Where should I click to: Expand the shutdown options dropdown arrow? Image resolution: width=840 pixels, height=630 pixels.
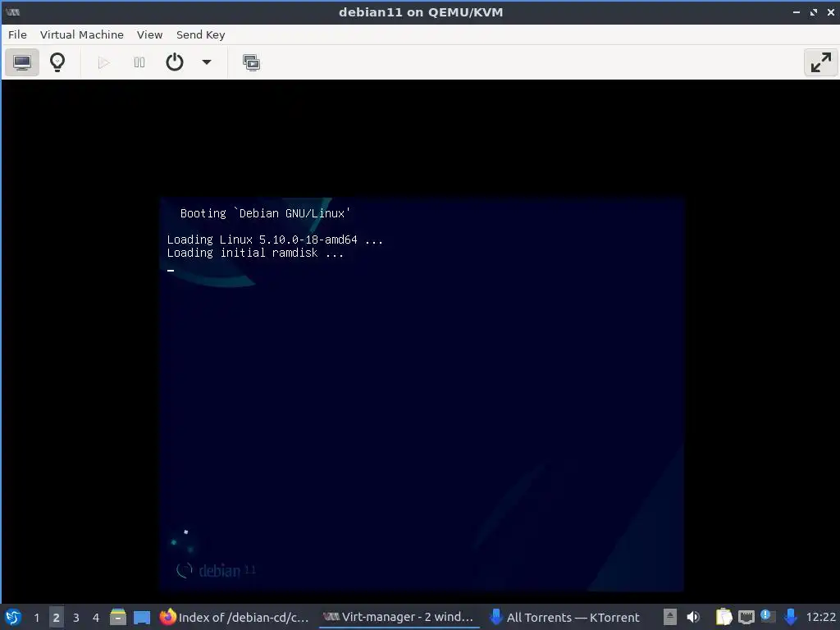click(206, 62)
